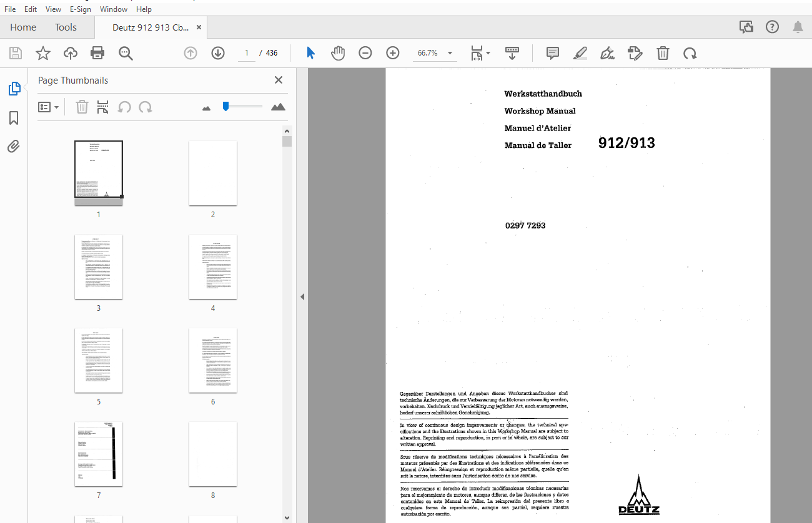
Task: Select page 3 thumbnail
Action: pos(99,266)
